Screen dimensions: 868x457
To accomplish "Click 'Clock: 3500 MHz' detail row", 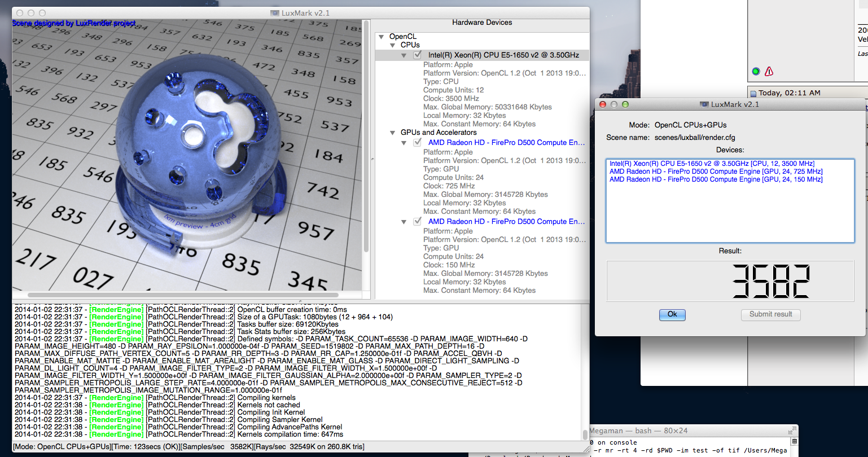I will pyautogui.click(x=451, y=98).
